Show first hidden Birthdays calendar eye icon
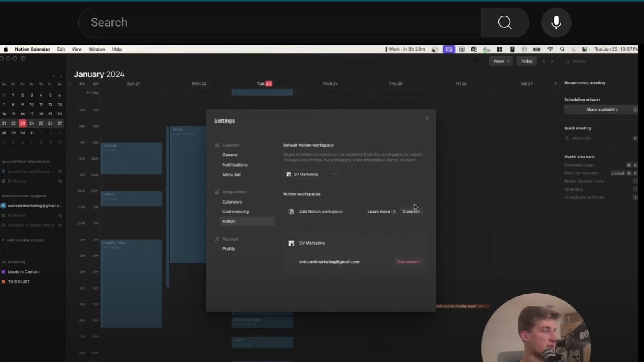 (60, 181)
